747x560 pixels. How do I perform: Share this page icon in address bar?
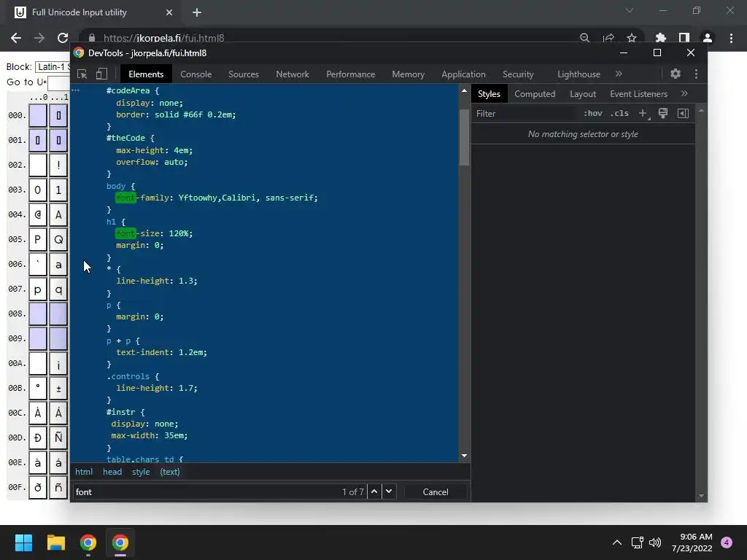[608, 38]
